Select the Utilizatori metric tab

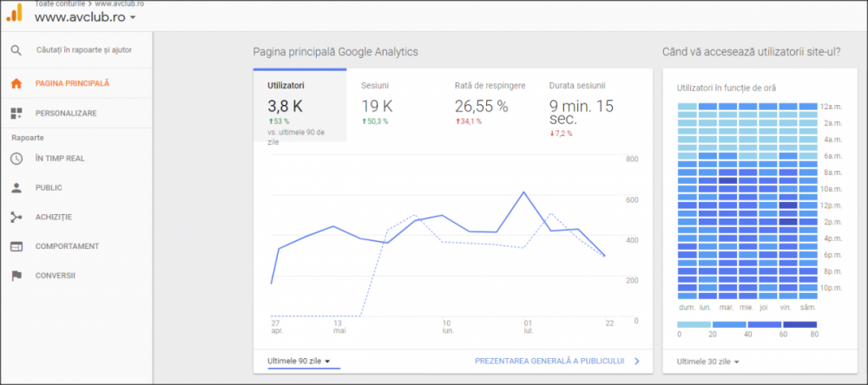coord(300,106)
